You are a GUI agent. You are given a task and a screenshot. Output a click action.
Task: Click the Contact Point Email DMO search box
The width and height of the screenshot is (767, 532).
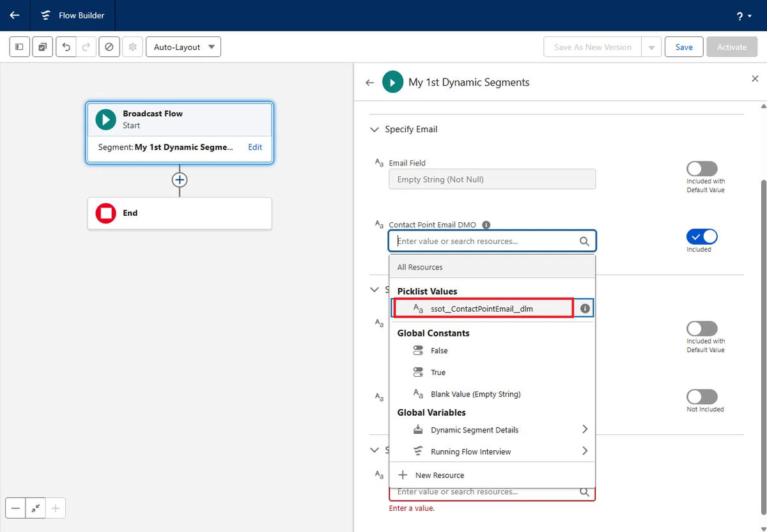point(492,241)
